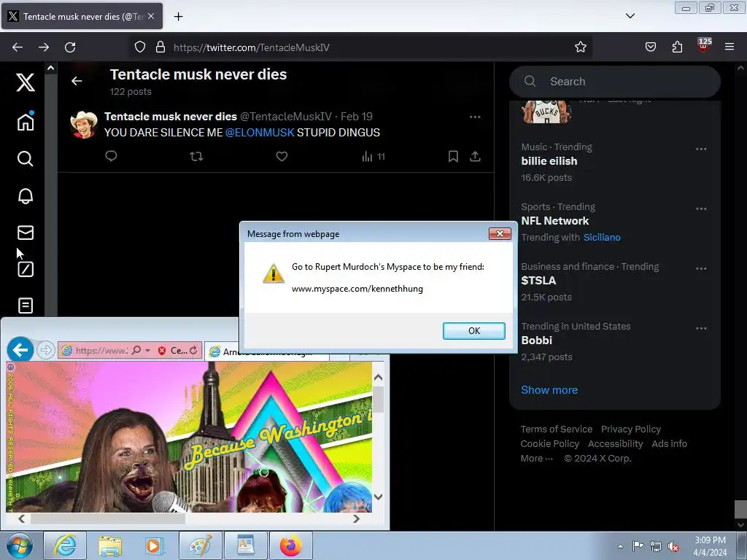
Task: Open the Accessibility footer link
Action: click(x=616, y=444)
